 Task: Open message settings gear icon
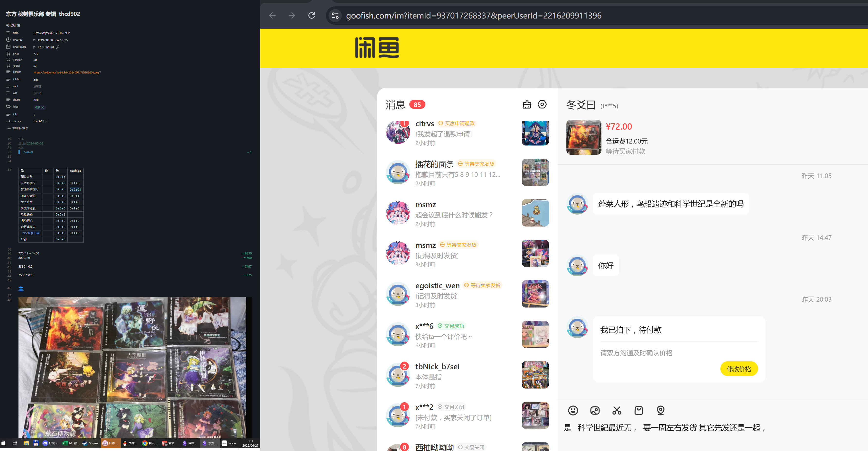542,105
